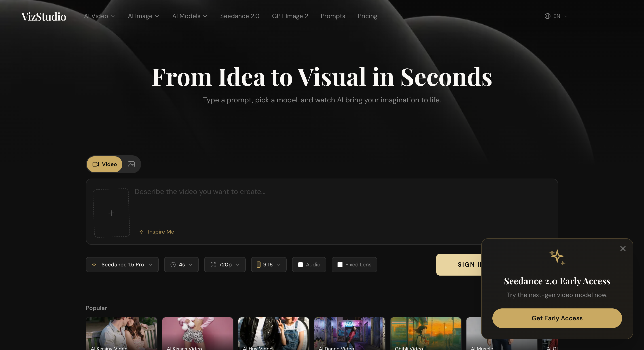Click the clock icon in the duration selector
644x350 pixels.
coord(173,265)
